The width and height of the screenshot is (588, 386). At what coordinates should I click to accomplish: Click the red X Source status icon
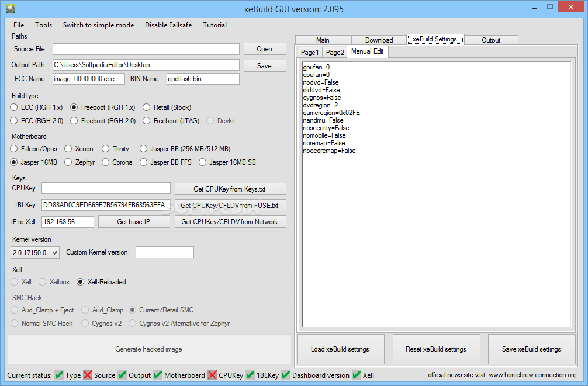click(88, 375)
